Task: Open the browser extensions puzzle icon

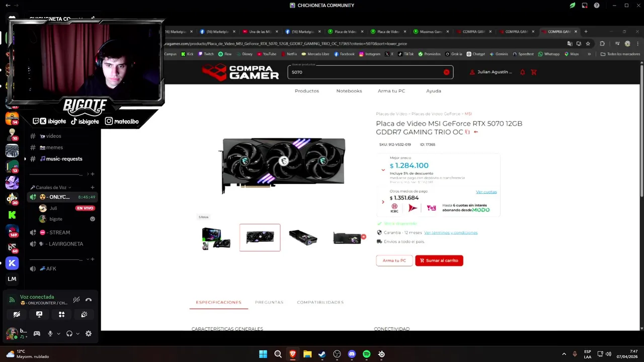Action: tap(602, 44)
